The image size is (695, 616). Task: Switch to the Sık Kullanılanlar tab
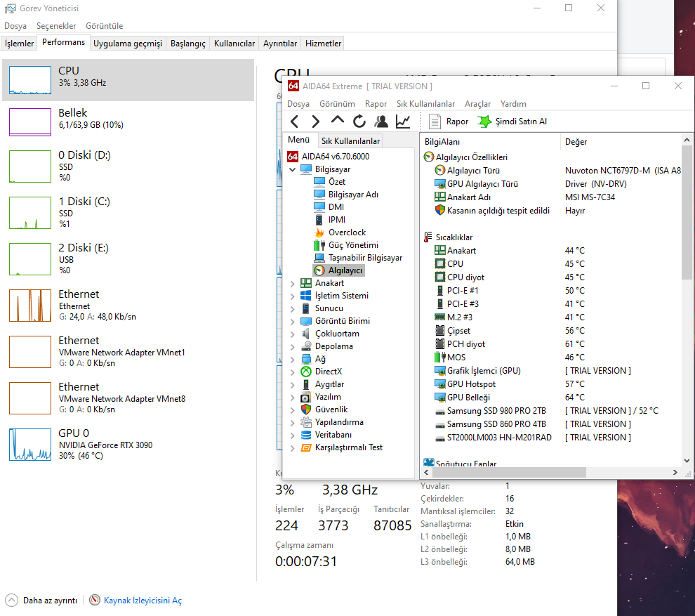point(350,141)
